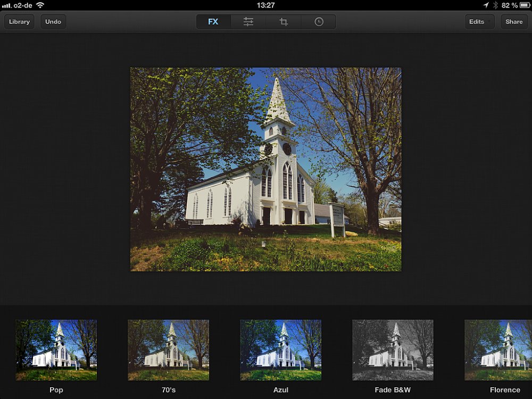Select the FX effects tab
532x399 pixels.
(213, 22)
